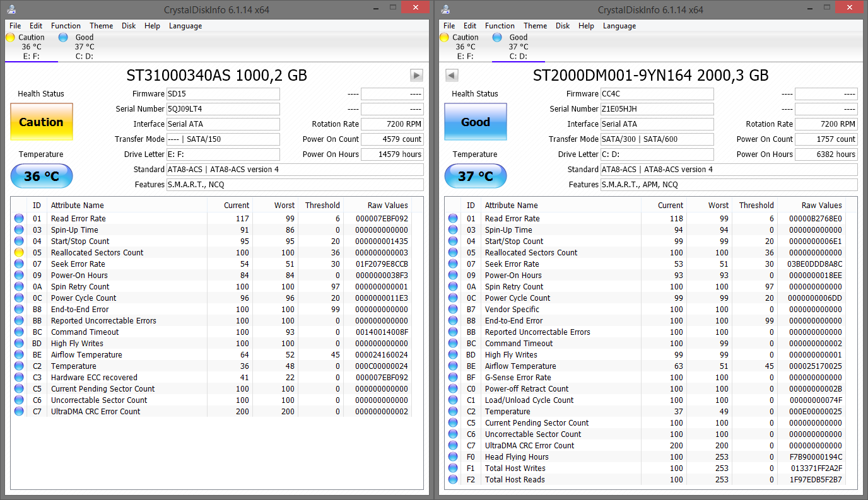Screen dimensions: 868x500
Task: Click status dot for Read Error Rate, ST31000340AS window
Action: pos(19,218)
